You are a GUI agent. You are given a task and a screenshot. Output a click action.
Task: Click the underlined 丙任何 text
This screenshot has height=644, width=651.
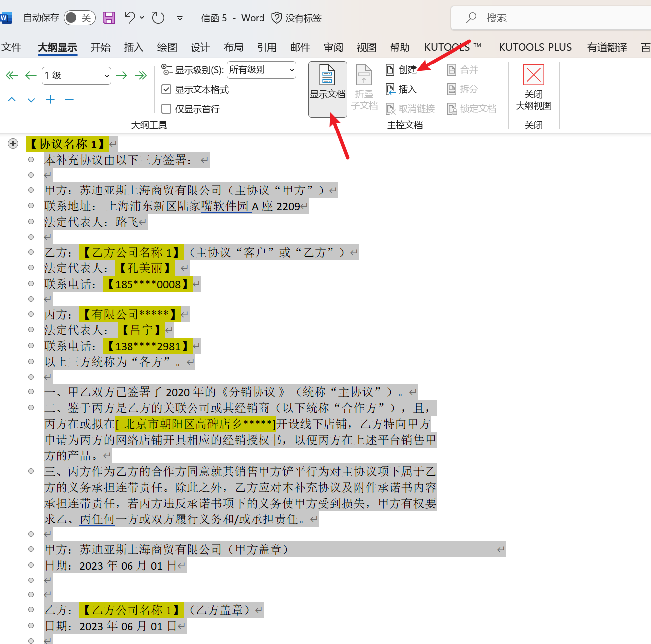click(97, 519)
